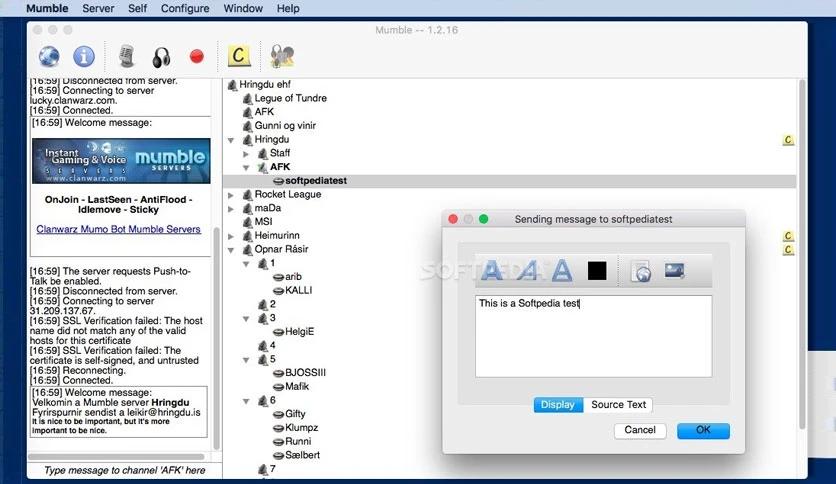Select channel 2 under Opnar Rásir
Viewport: 836px width, 484px height.
click(272, 304)
